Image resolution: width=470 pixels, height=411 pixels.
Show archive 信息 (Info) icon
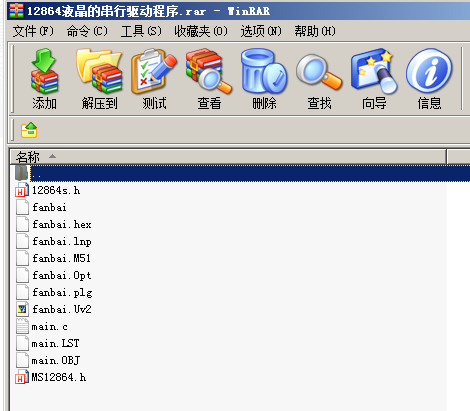click(x=429, y=79)
